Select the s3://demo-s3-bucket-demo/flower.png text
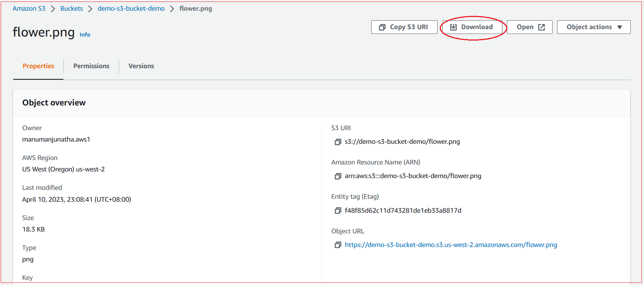The width and height of the screenshot is (644, 285). [x=402, y=142]
